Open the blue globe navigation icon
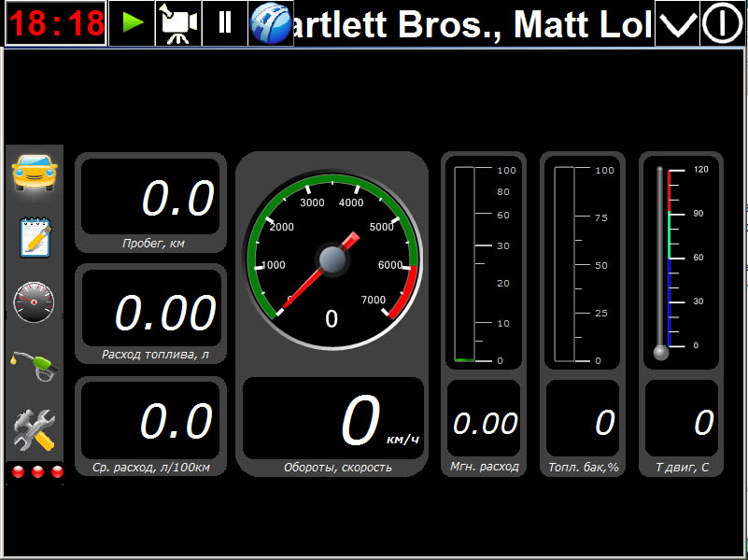 [x=271, y=23]
